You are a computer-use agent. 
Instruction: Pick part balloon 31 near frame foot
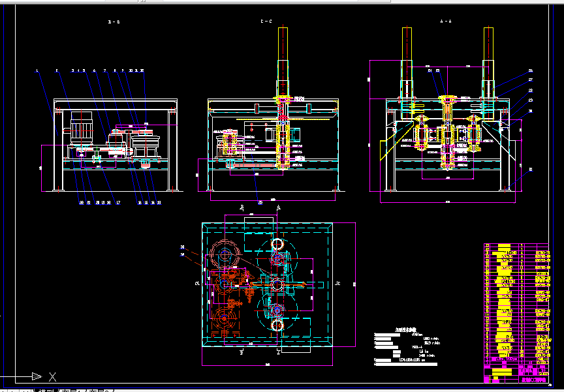click(x=531, y=170)
